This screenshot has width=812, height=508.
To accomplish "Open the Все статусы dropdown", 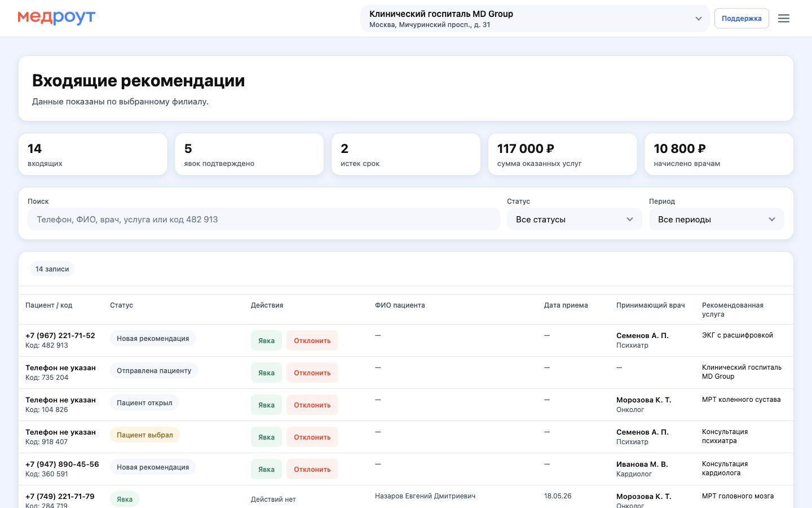I will point(575,220).
